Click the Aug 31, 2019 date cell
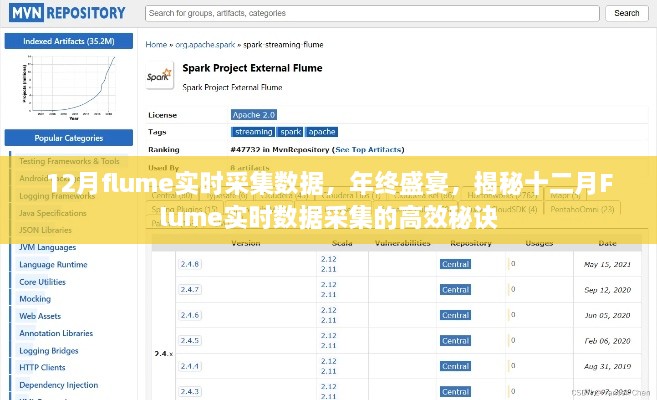This screenshot has width=657, height=400. point(607,366)
